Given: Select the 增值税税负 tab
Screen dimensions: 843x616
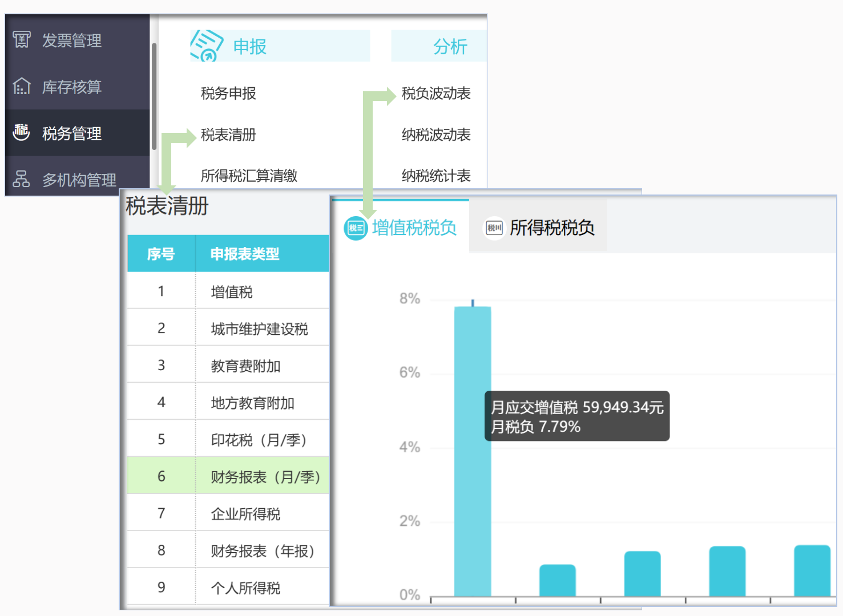Looking at the screenshot, I should click(414, 228).
